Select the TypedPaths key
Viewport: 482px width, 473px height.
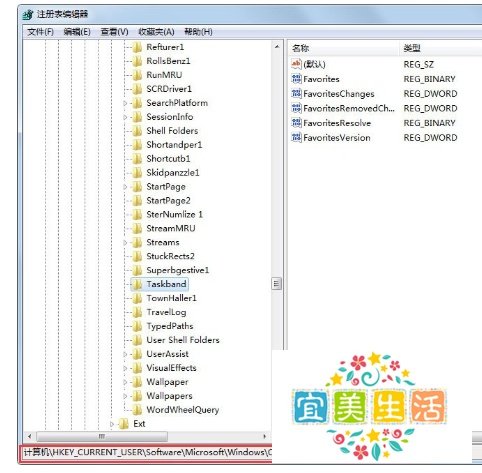tap(170, 326)
